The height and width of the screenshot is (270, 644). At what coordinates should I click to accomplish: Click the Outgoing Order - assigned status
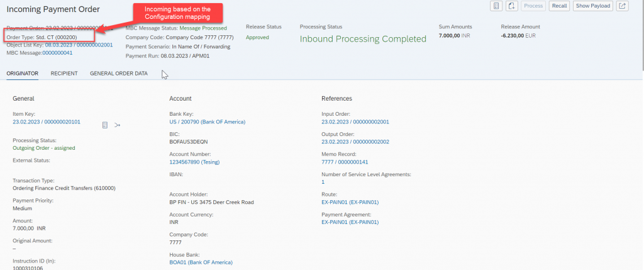(44, 148)
